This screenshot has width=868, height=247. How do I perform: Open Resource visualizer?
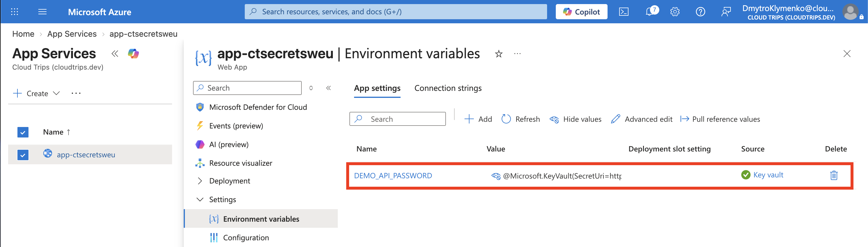[241, 163]
